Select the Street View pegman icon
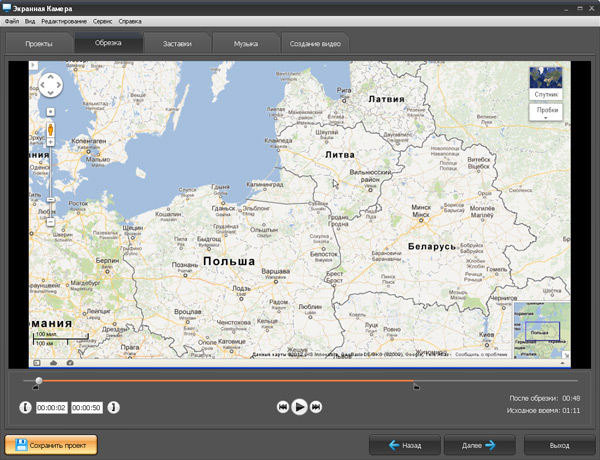600x460 pixels. pyautogui.click(x=49, y=130)
